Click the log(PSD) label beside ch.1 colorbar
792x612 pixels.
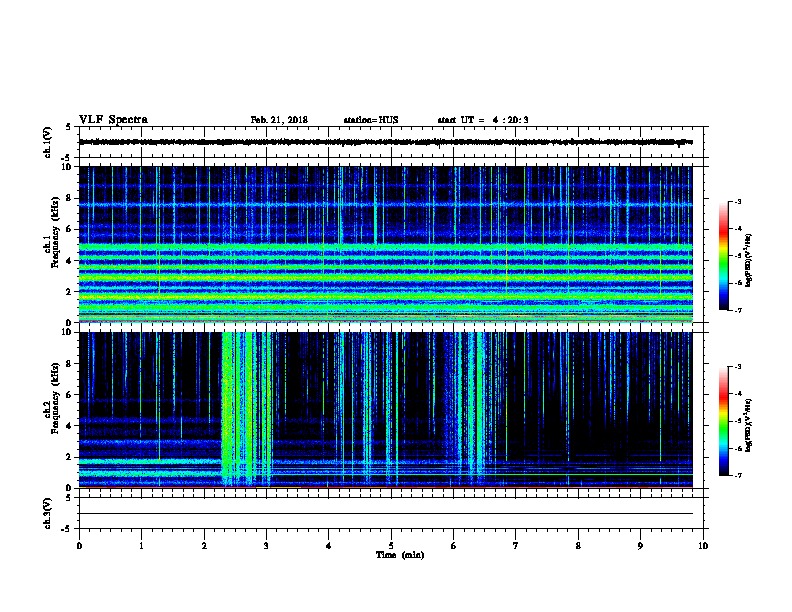coord(748,260)
